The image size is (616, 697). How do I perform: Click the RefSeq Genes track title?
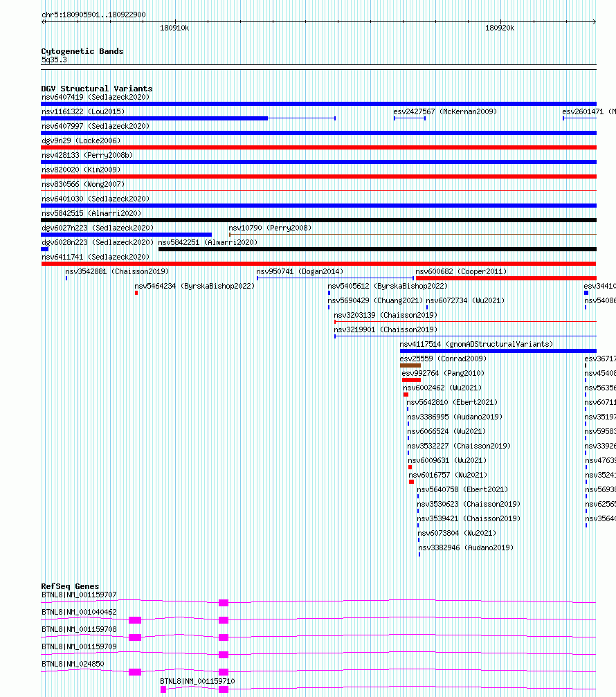(x=70, y=586)
